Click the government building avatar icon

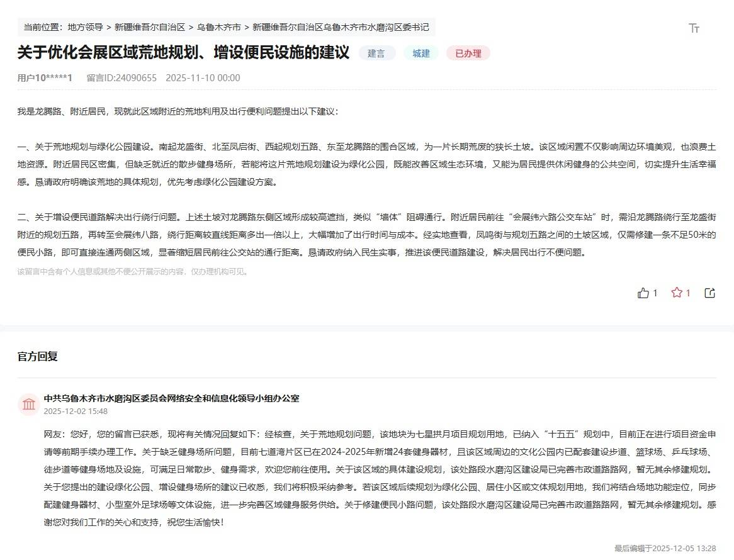click(29, 405)
